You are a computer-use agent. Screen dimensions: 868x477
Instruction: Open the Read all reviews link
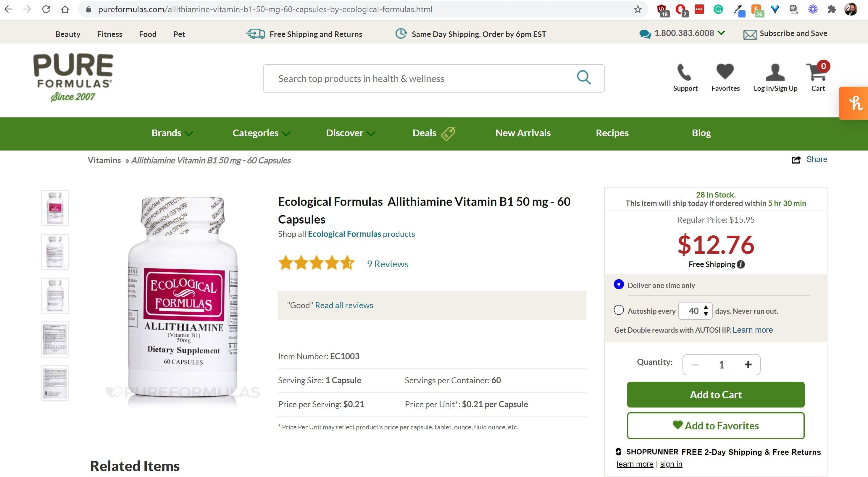click(344, 305)
